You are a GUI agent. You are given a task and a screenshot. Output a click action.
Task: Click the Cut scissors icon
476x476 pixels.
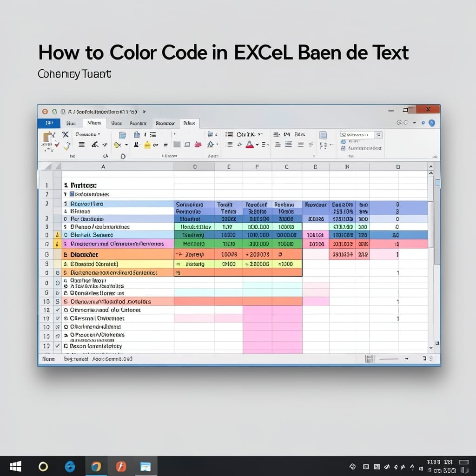(x=65, y=134)
